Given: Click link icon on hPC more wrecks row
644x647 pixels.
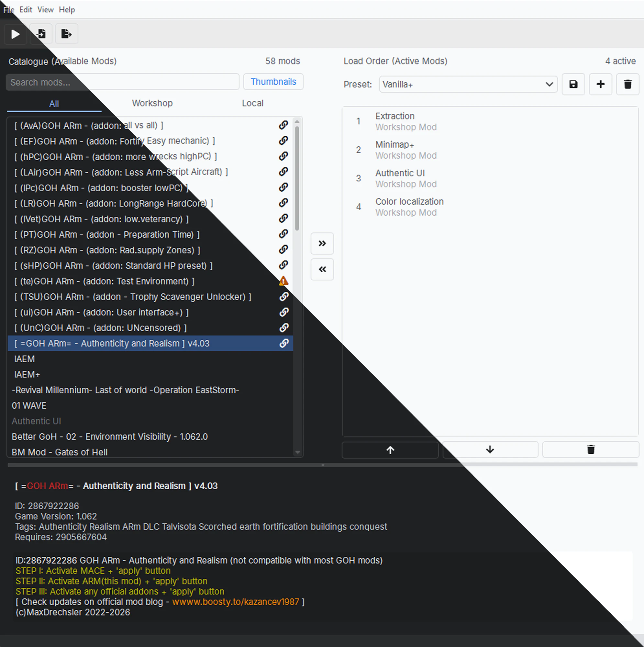Looking at the screenshot, I should [x=283, y=156].
